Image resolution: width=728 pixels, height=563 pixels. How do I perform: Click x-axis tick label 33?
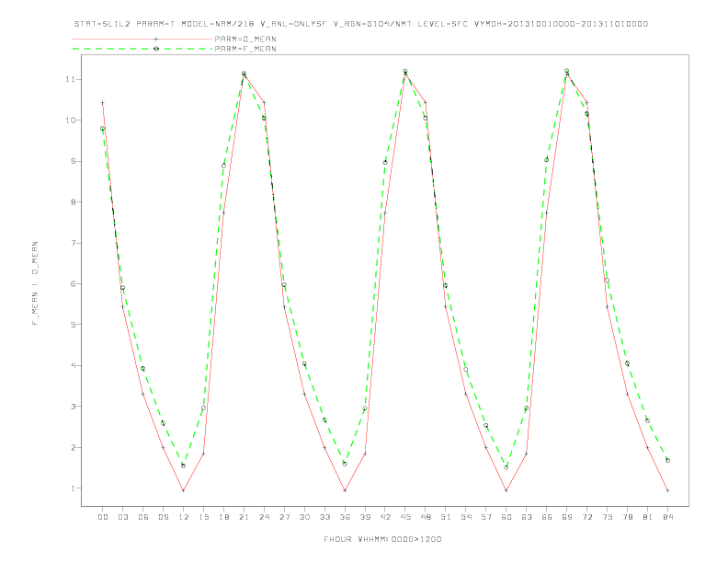(x=324, y=517)
